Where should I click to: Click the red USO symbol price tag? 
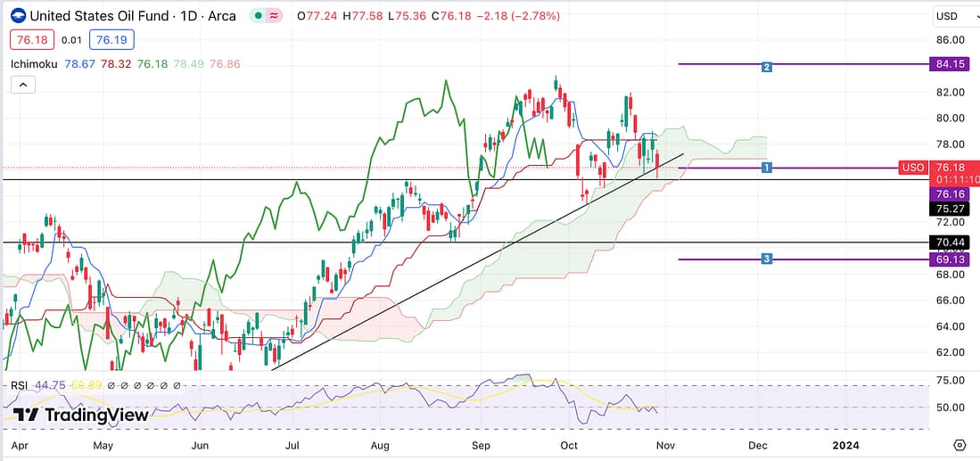(913, 168)
